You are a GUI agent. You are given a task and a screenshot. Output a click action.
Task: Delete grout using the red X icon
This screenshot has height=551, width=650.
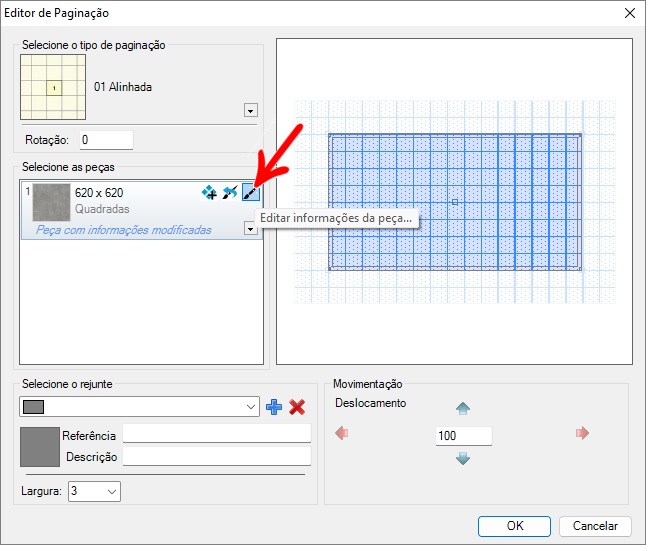click(297, 407)
